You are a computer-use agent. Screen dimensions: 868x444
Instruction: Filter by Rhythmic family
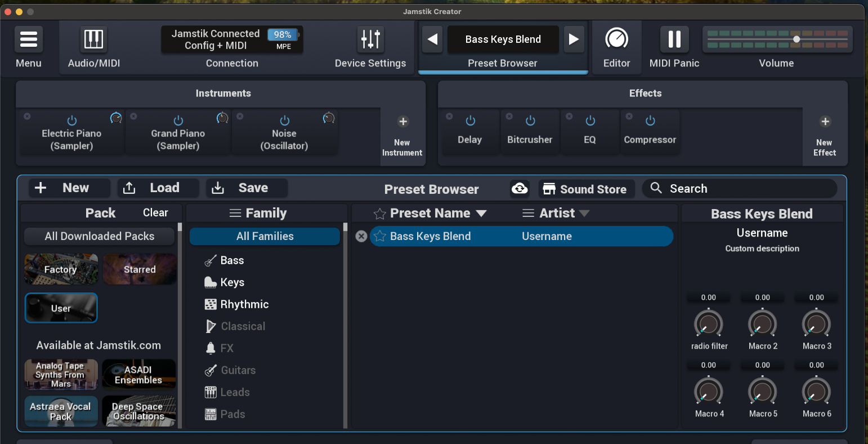point(244,304)
